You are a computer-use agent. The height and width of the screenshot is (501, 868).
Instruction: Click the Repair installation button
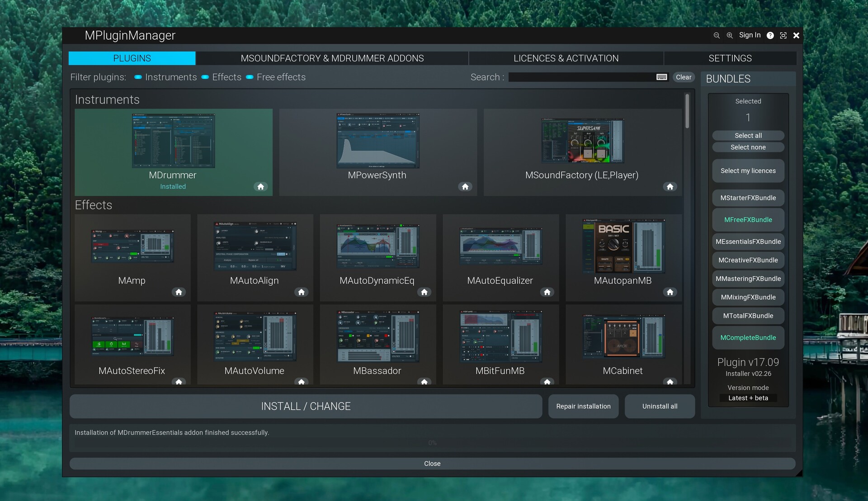point(583,406)
